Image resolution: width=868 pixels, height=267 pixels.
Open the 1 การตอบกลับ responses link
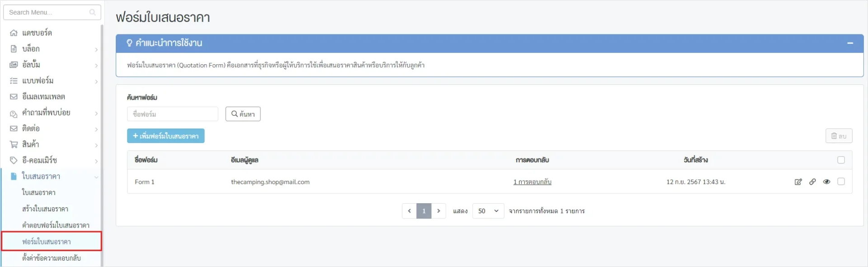point(532,182)
